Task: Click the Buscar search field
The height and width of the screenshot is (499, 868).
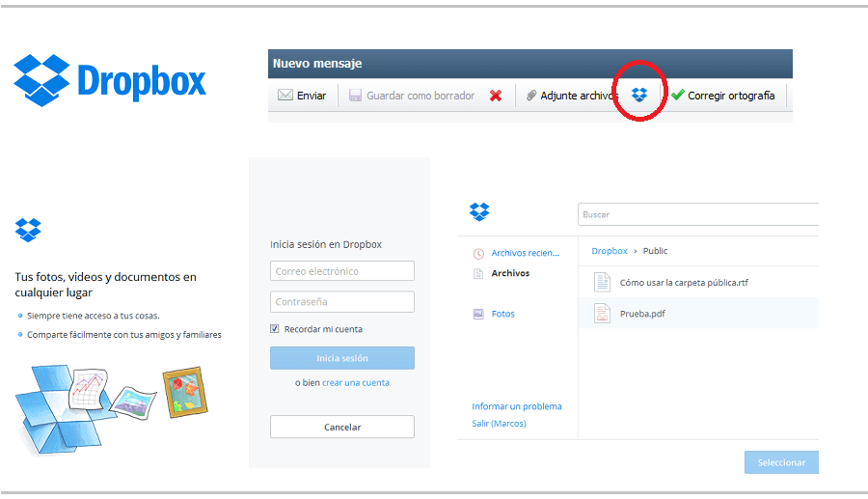Action: click(698, 214)
